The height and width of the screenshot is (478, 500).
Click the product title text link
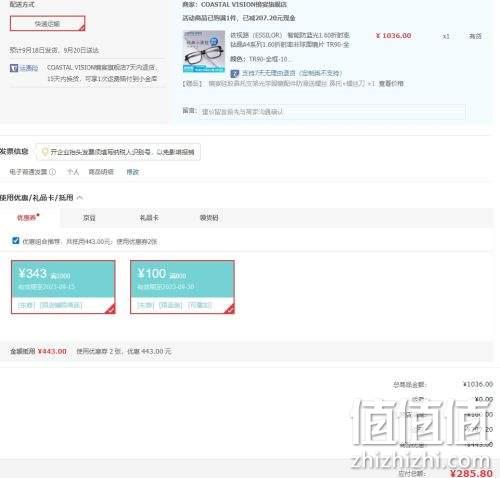pos(290,40)
